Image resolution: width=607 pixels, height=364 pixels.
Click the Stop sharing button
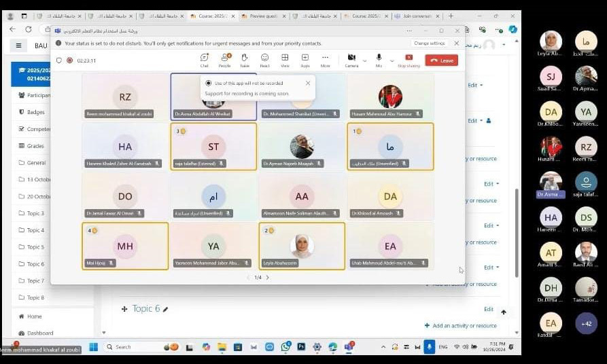tap(409, 60)
